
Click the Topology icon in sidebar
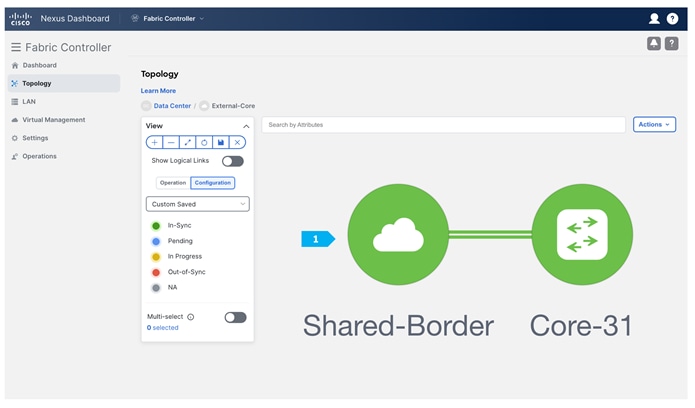[15, 83]
